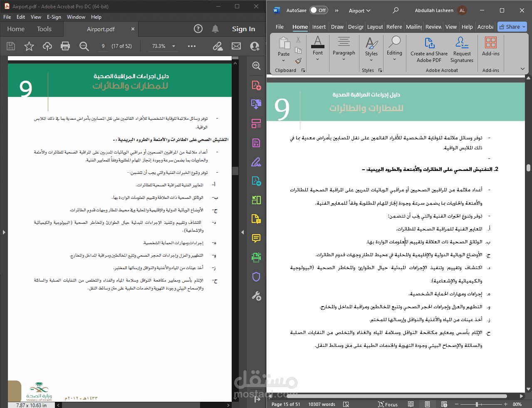
Task: Switch to Acrobat Tools tab
Action: point(44,29)
